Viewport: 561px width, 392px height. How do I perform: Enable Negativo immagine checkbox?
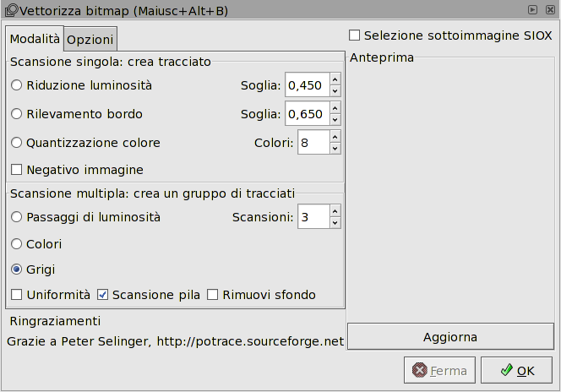click(17, 170)
